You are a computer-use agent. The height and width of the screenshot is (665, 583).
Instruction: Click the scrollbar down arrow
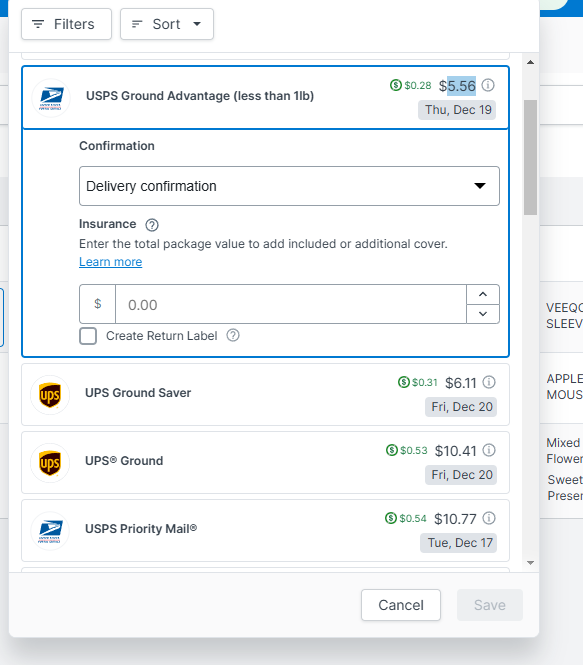pos(530,563)
